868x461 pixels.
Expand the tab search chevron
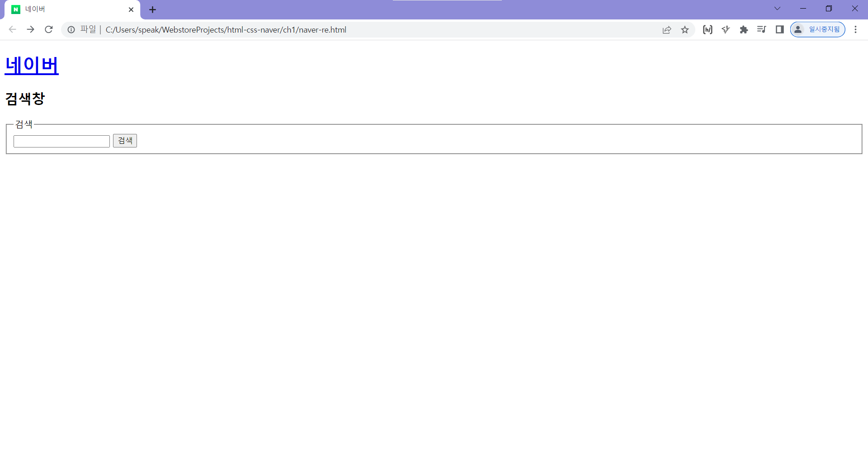[x=778, y=9]
